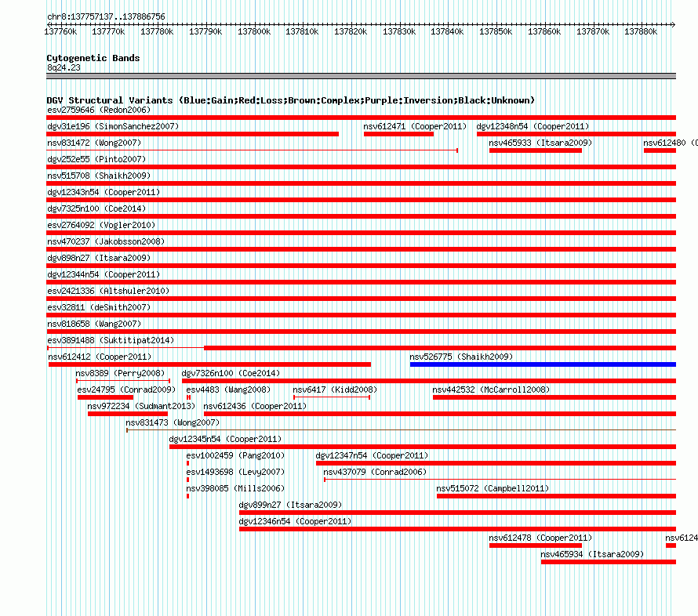The image size is (698, 616).
Task: Select esv2421336 (Altshuler2010) label
Action: pos(108,291)
